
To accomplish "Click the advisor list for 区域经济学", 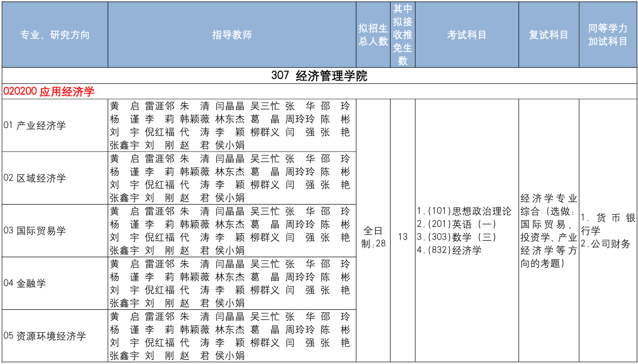I will (232, 178).
